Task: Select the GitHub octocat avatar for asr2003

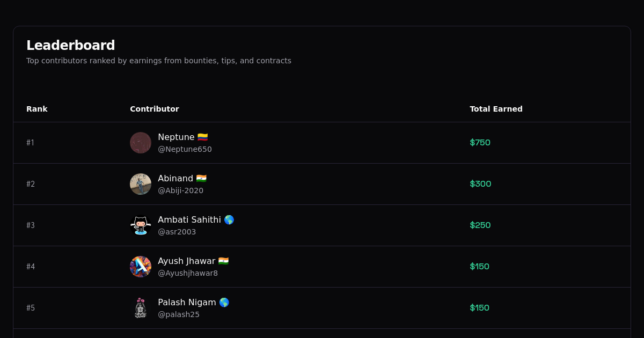Action: [x=141, y=225]
